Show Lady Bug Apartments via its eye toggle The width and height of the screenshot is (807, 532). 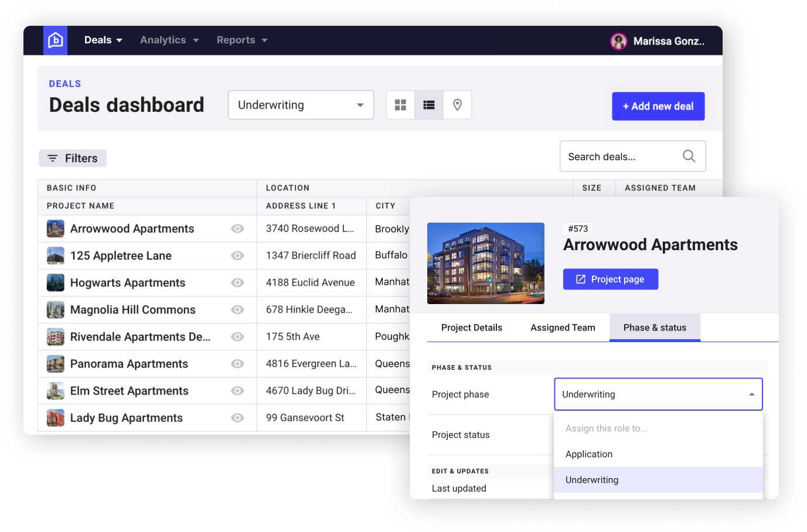point(237,418)
